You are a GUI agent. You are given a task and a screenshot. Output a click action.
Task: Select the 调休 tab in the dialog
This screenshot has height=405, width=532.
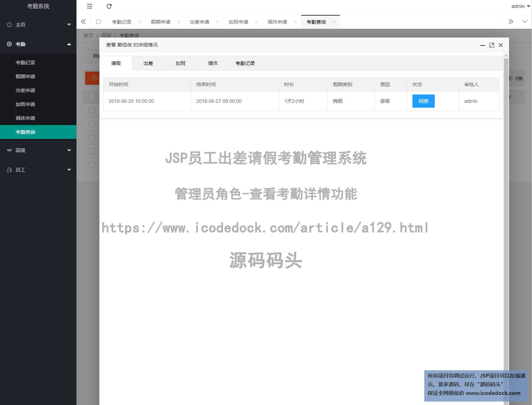[x=213, y=63]
